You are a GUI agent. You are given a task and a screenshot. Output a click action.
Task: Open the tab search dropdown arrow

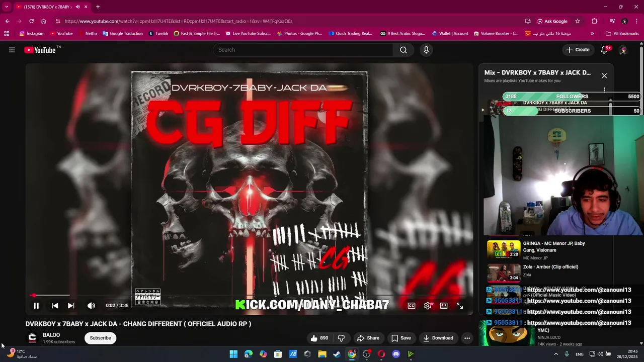click(x=7, y=7)
